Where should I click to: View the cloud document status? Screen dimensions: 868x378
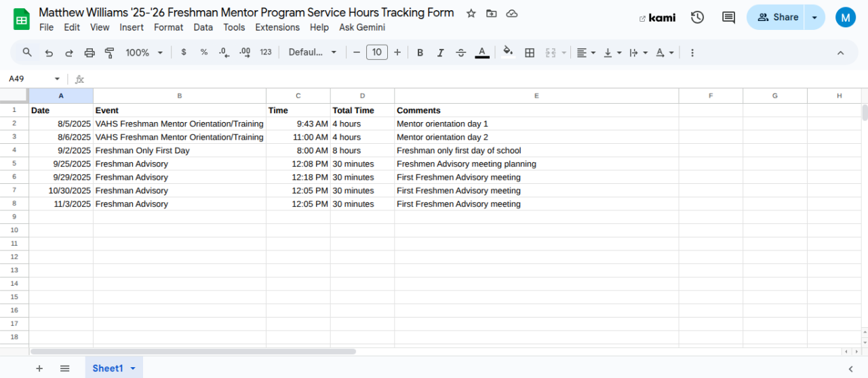click(x=513, y=14)
